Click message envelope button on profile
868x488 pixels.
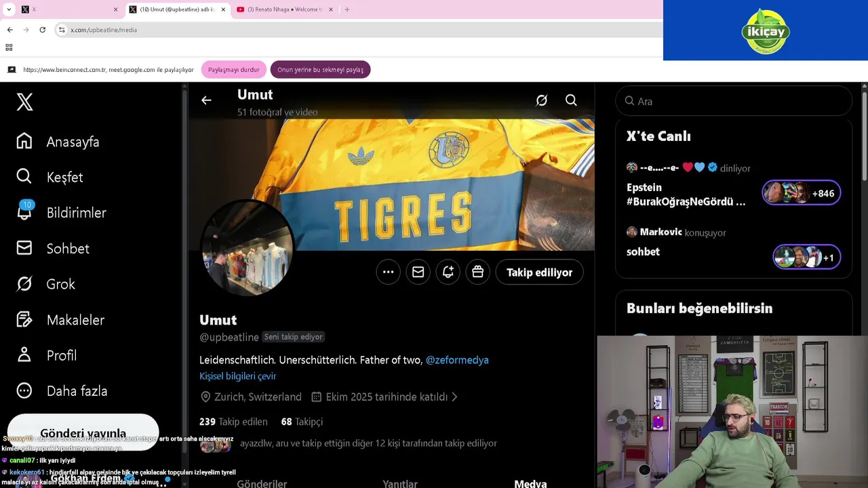(x=418, y=272)
